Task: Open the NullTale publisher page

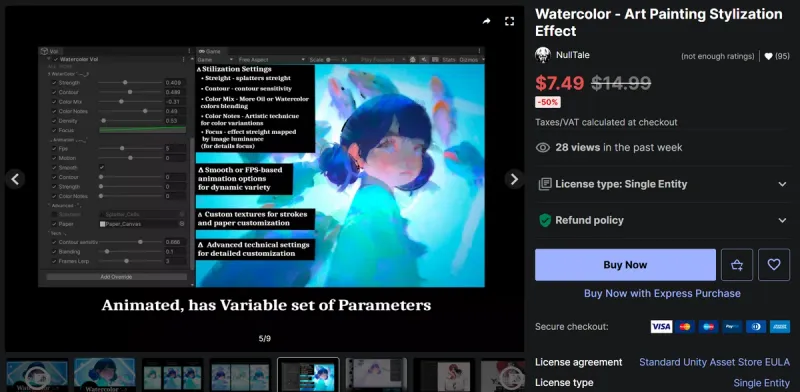Action: tap(572, 55)
